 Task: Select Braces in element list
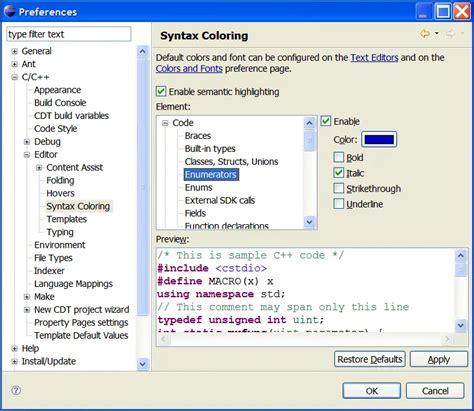[198, 136]
